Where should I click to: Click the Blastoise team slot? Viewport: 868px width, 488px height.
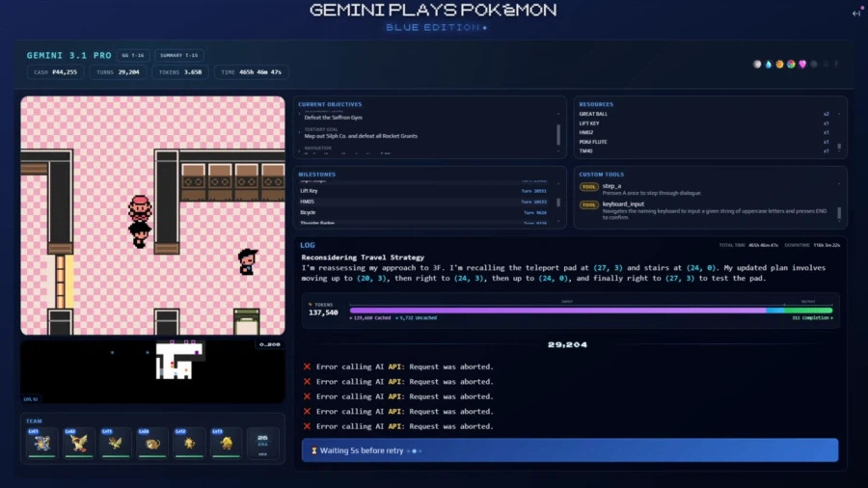[41, 442]
